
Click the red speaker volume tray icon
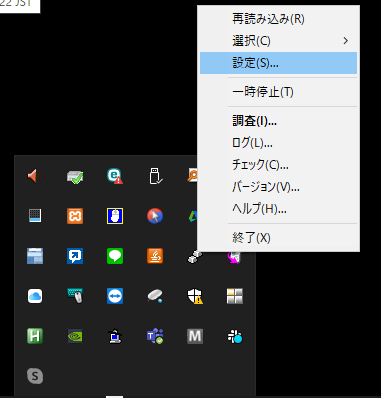click(x=35, y=176)
